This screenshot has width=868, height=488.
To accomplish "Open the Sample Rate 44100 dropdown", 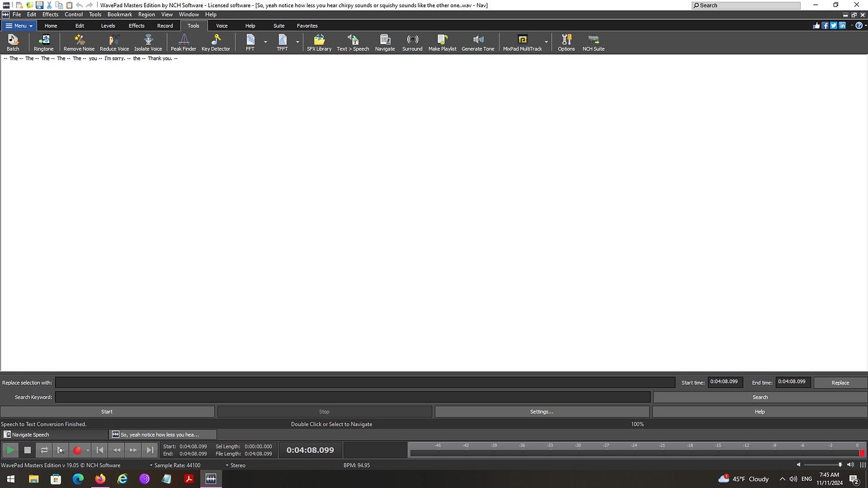I will (x=175, y=465).
